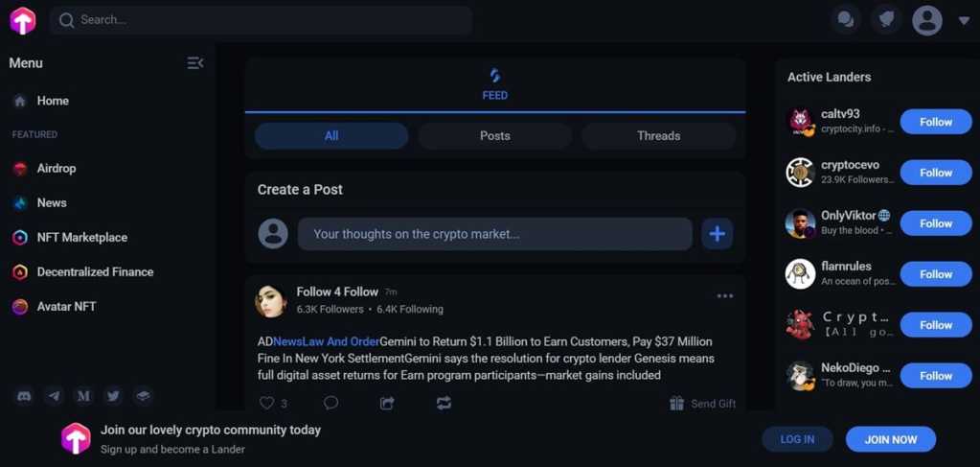
Task: Collapse the sidebar Menu panel
Action: coord(194,63)
